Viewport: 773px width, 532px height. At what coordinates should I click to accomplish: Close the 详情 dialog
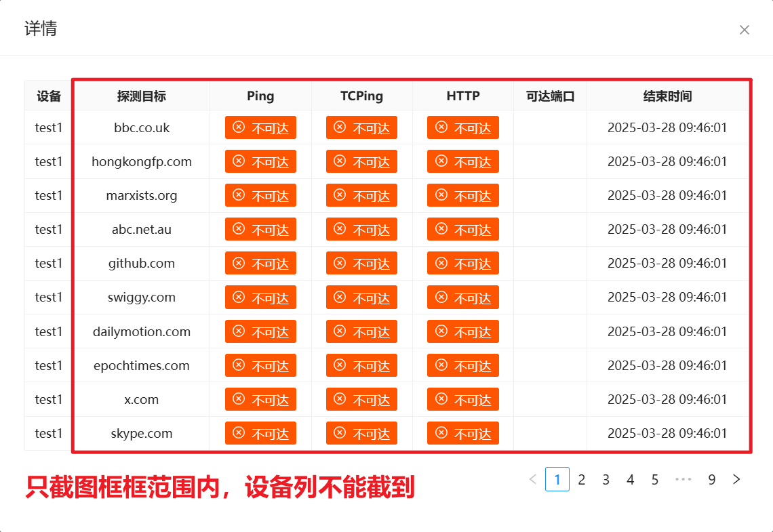745,30
